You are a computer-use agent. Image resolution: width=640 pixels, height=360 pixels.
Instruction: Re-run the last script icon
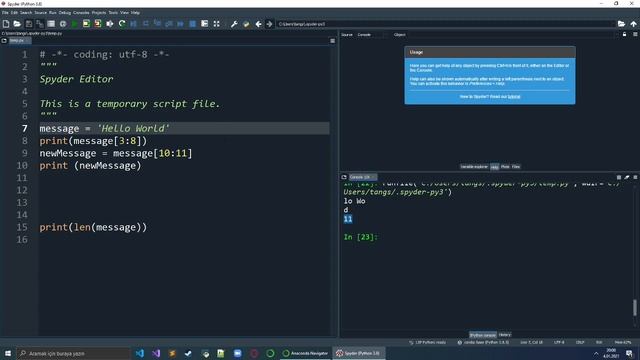pos(122,24)
